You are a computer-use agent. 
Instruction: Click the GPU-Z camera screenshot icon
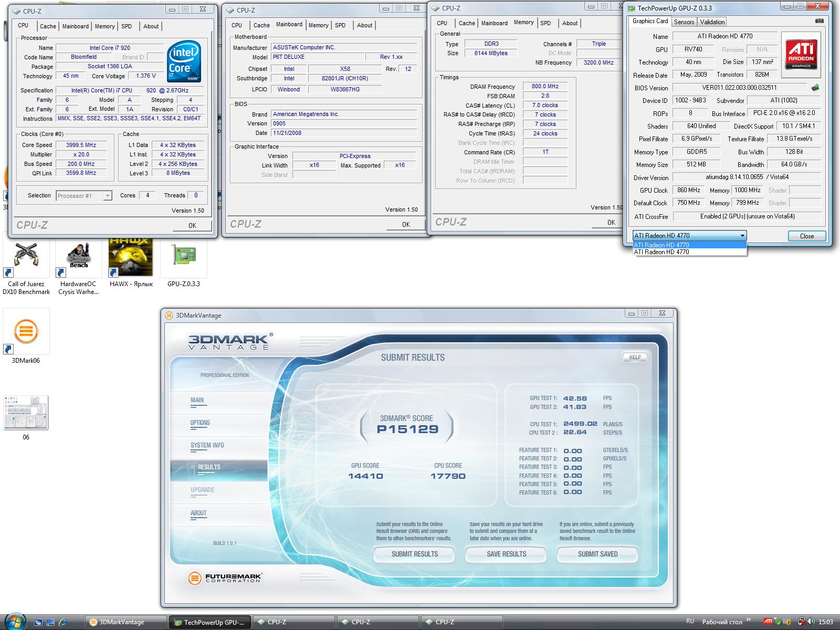coord(819,21)
